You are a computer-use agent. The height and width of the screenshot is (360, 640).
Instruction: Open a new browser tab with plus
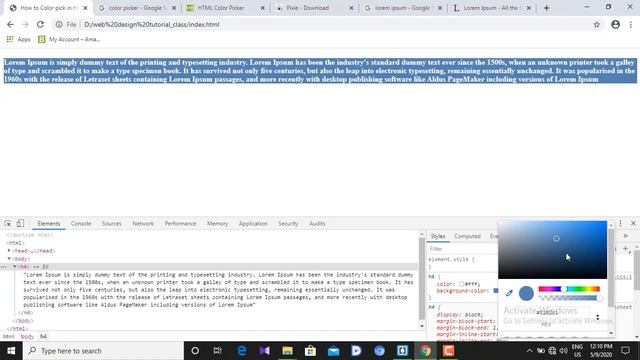546,8
